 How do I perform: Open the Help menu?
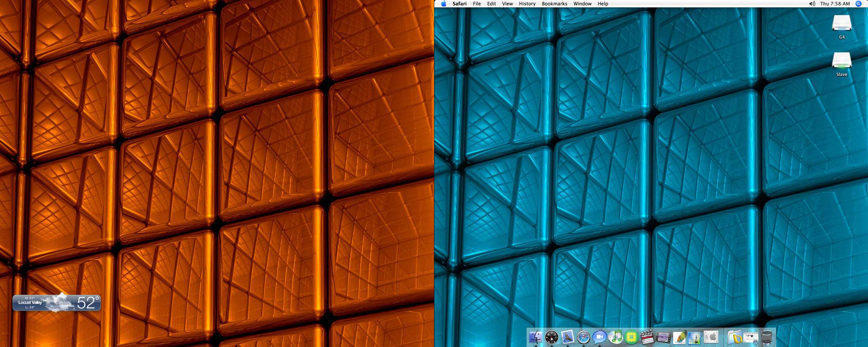click(603, 4)
